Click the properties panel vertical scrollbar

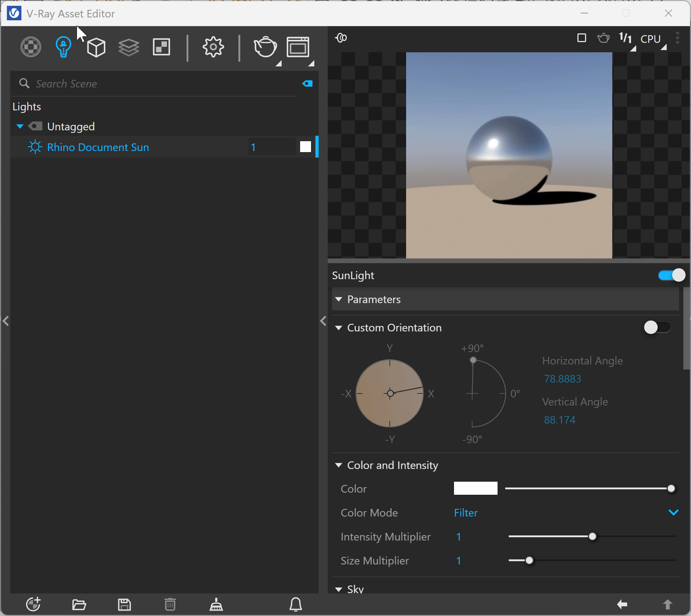tap(686, 329)
